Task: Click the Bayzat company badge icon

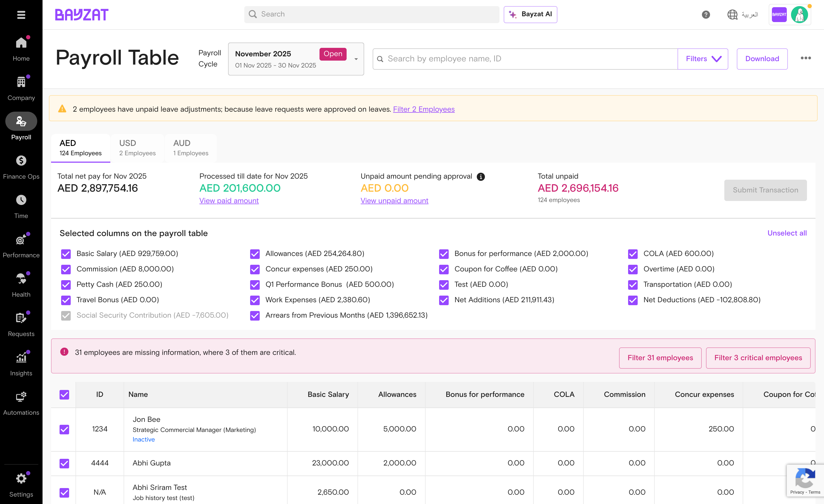Action: tap(779, 15)
